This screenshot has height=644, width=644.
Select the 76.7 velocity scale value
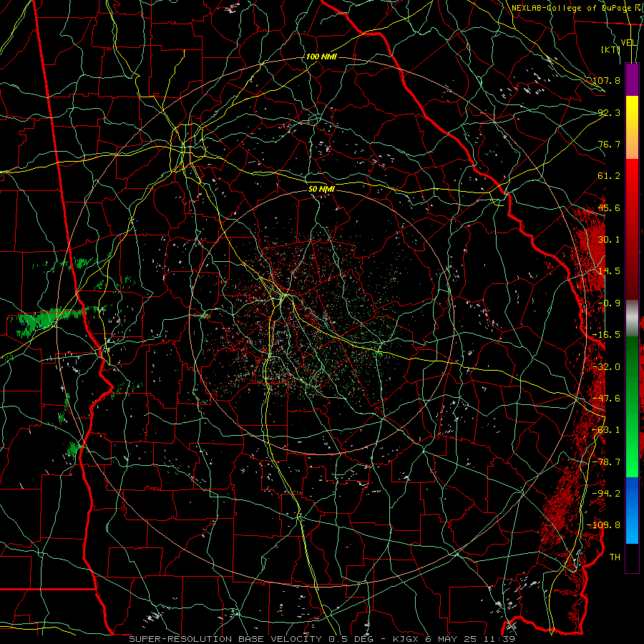point(610,144)
